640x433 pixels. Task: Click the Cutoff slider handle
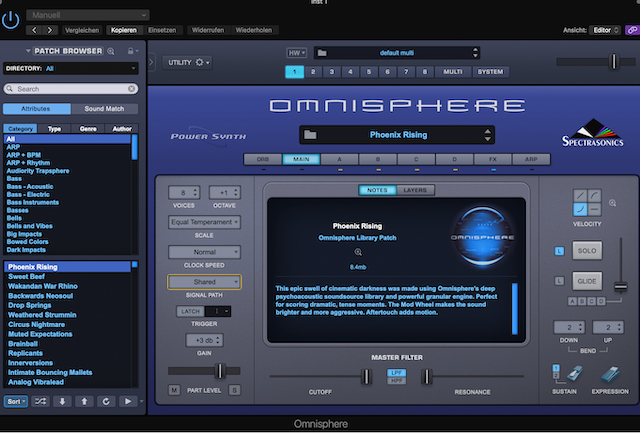[x=367, y=376]
